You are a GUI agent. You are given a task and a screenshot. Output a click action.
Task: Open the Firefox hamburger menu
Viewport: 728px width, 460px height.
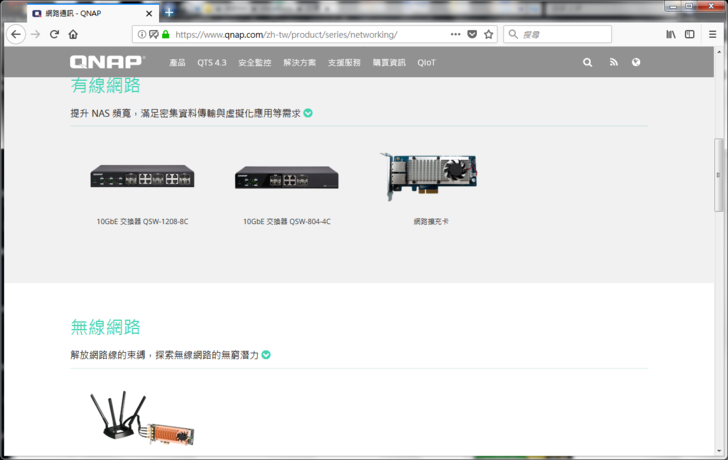(712, 34)
